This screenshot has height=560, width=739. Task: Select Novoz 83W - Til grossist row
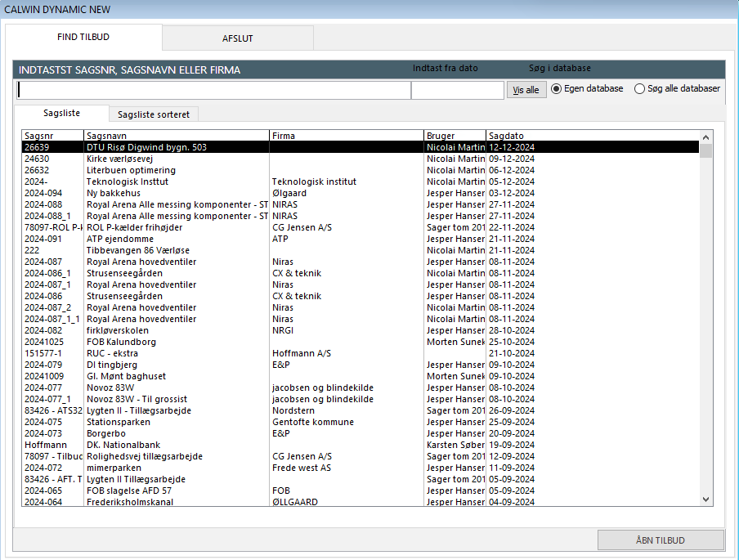point(361,399)
